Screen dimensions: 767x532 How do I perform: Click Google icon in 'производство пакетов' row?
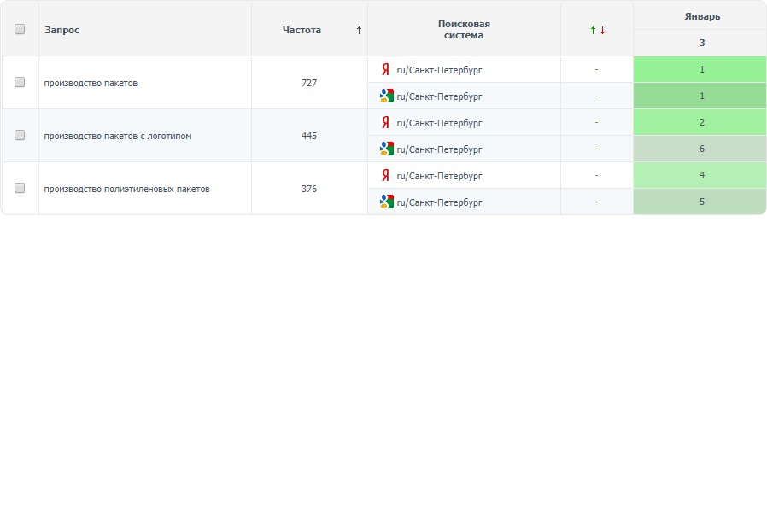click(387, 96)
